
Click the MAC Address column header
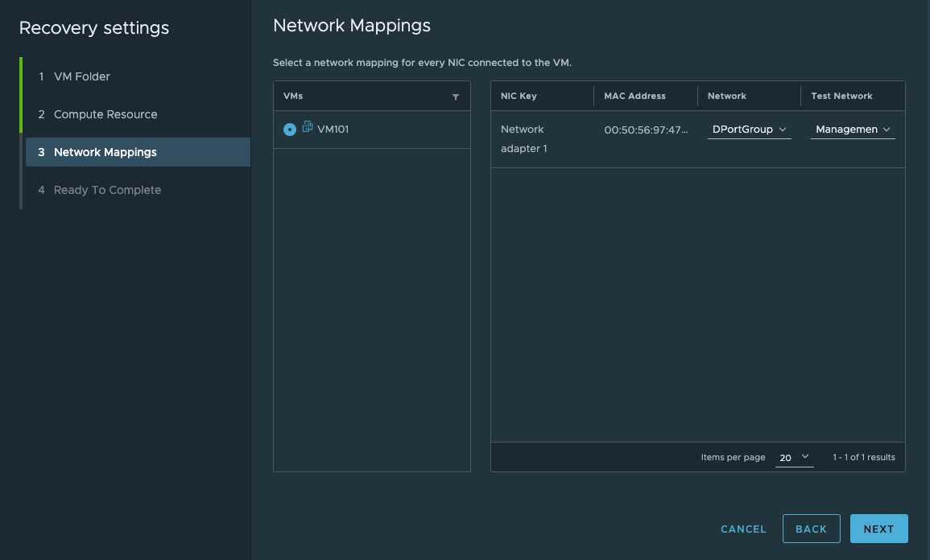coord(634,96)
